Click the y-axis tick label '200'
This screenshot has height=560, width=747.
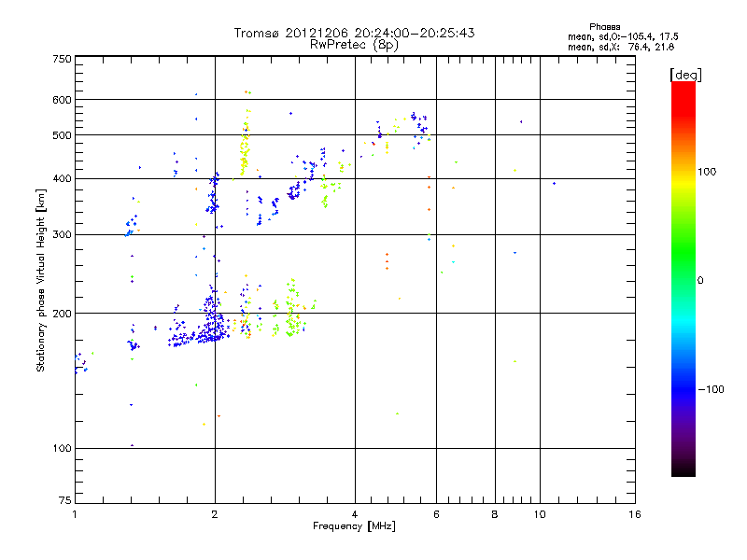tap(63, 314)
